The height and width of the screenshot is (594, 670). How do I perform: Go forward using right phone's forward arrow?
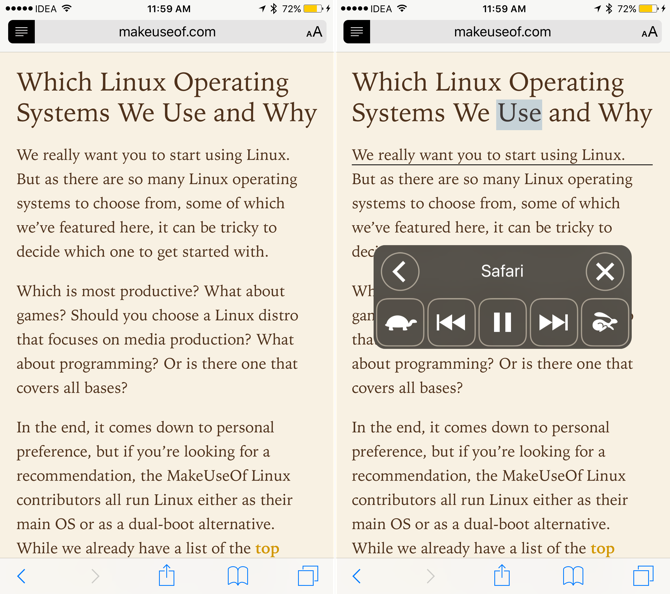[x=430, y=576]
